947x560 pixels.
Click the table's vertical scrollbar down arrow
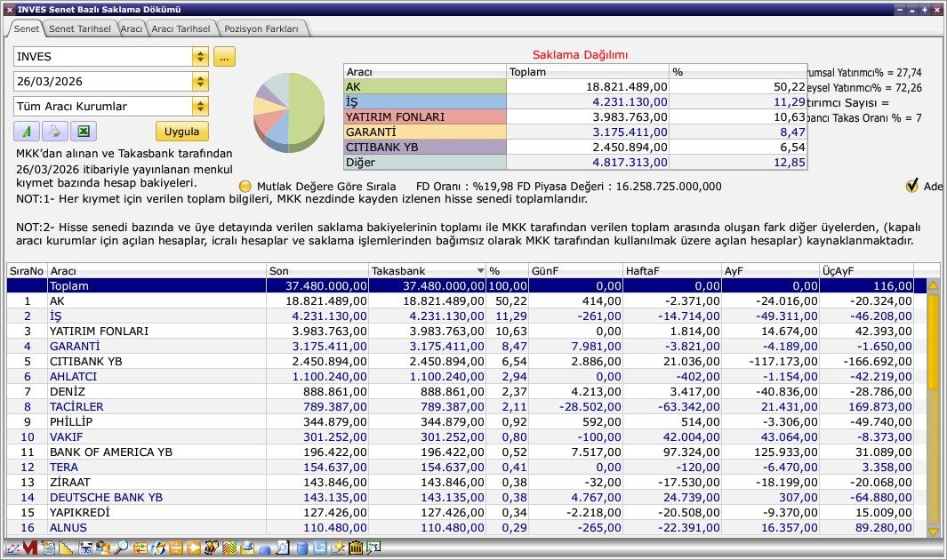coord(933,531)
